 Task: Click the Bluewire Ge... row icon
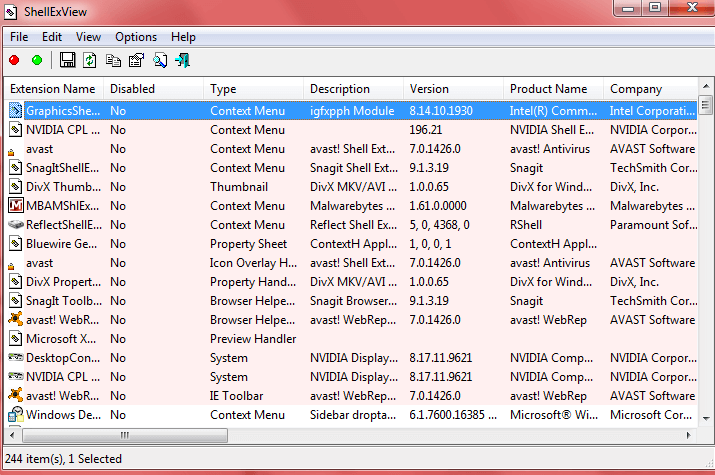[16, 244]
